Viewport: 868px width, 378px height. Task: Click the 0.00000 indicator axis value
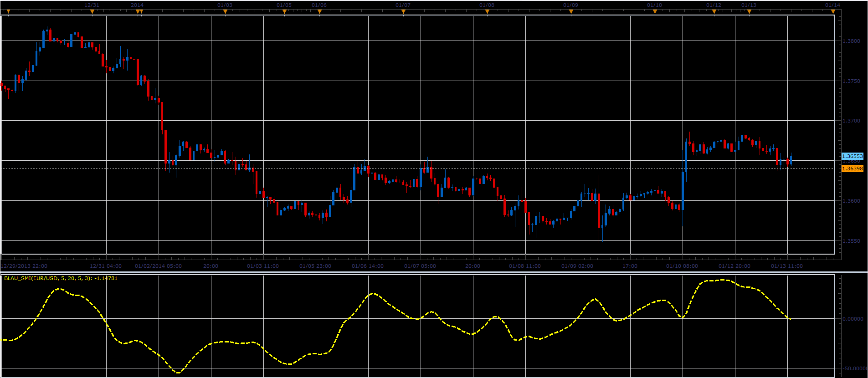coord(853,319)
